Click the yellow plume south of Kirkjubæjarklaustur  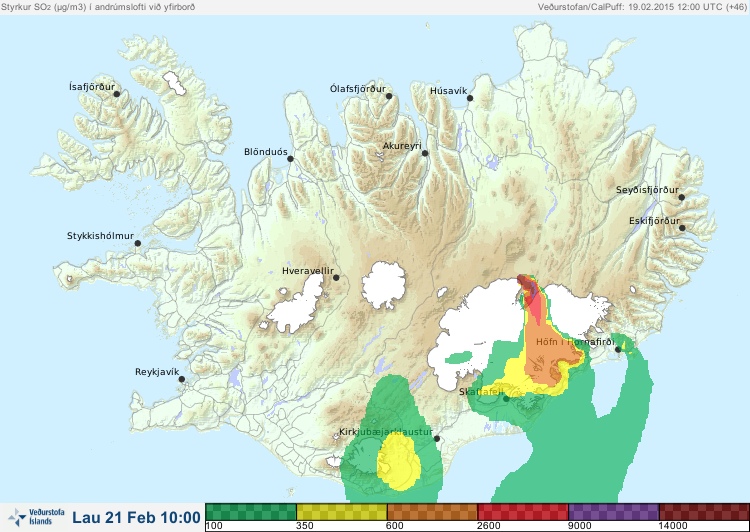398,463
